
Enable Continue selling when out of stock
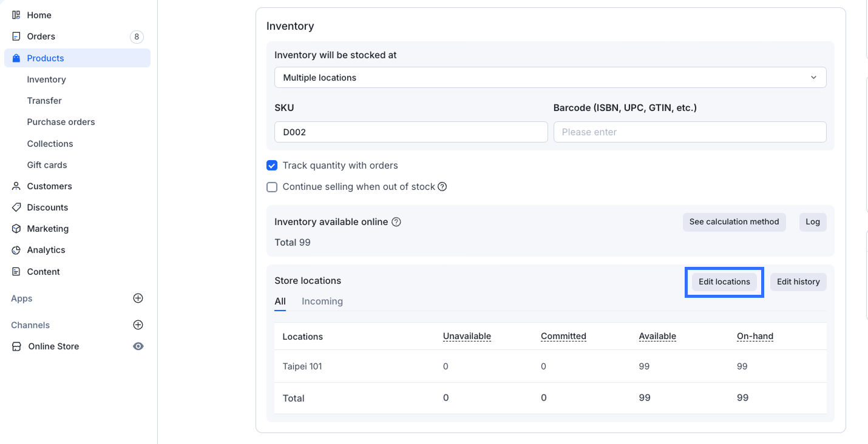272,187
